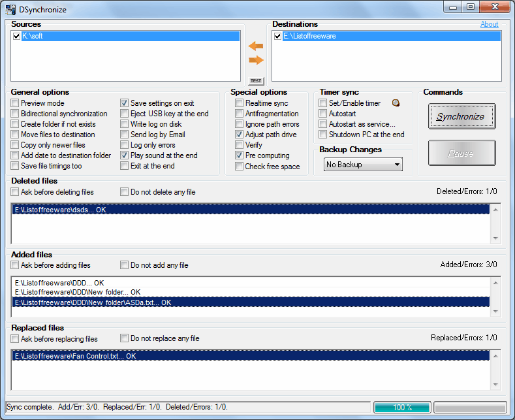Toggle Ask before deleting files
The height and width of the screenshot is (420, 515).
[x=15, y=192]
